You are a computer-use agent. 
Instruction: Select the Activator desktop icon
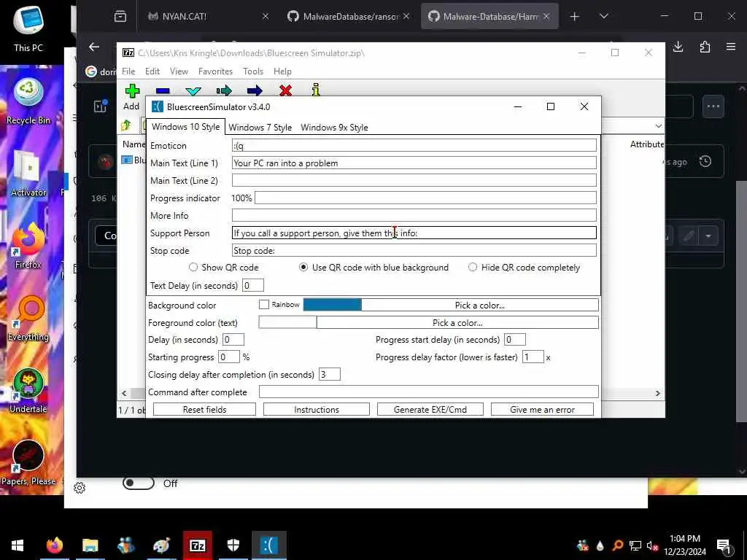point(28,174)
